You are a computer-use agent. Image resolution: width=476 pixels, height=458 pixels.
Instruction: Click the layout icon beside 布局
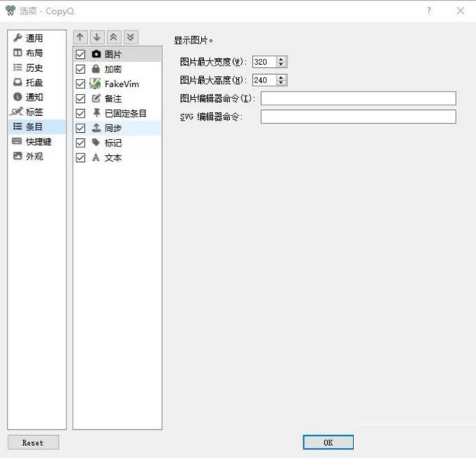pyautogui.click(x=18, y=53)
